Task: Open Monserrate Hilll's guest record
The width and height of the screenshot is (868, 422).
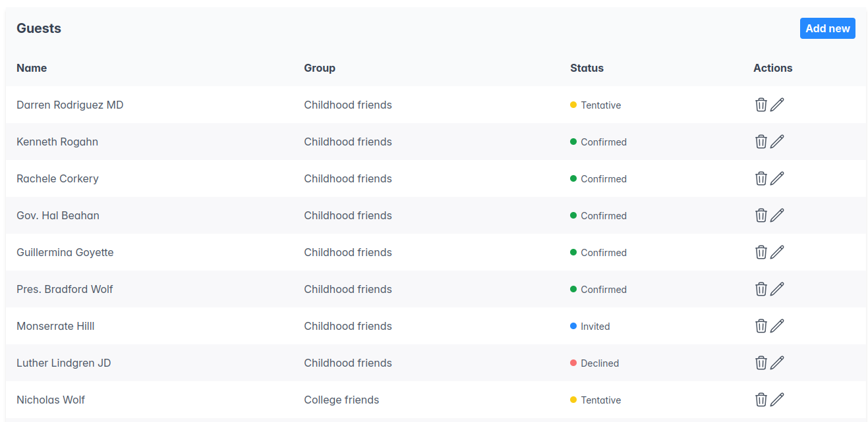Action: pyautogui.click(x=55, y=326)
